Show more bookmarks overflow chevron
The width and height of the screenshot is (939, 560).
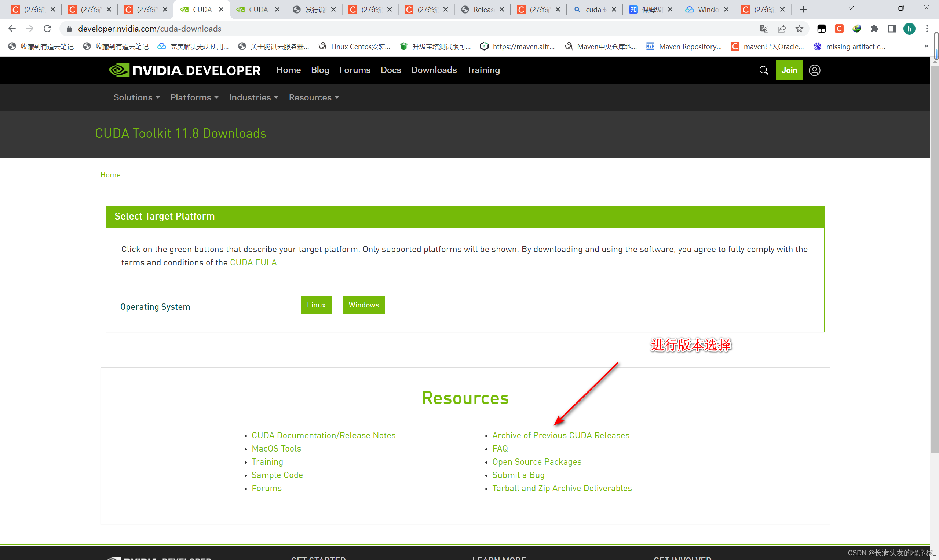926,46
